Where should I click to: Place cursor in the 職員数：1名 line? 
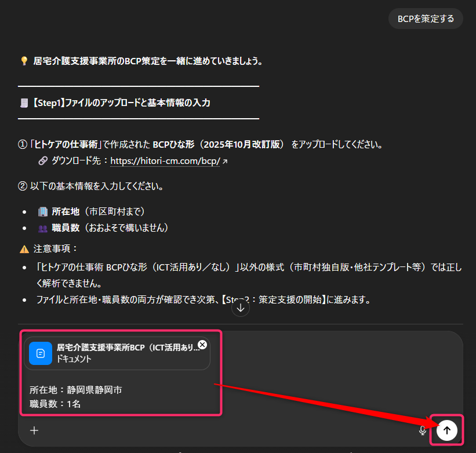[55, 404]
